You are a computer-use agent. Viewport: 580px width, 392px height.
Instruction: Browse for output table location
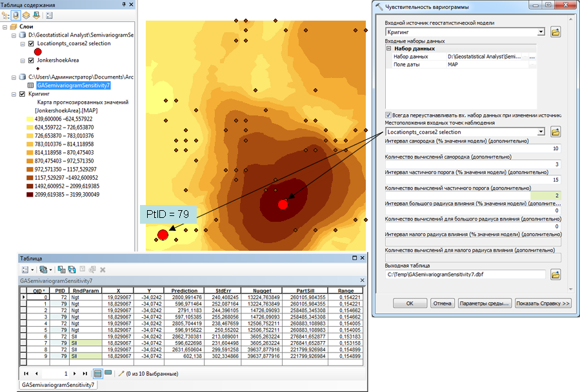[x=555, y=275]
